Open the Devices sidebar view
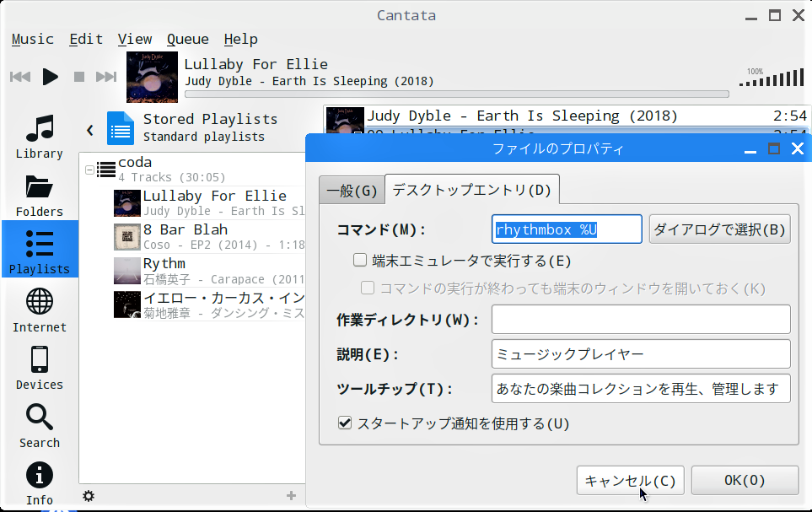 (x=40, y=368)
